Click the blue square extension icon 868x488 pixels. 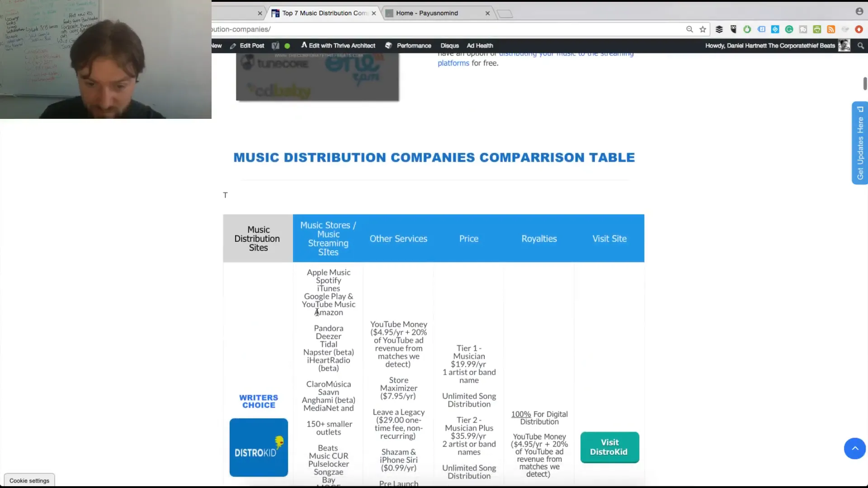[775, 29]
